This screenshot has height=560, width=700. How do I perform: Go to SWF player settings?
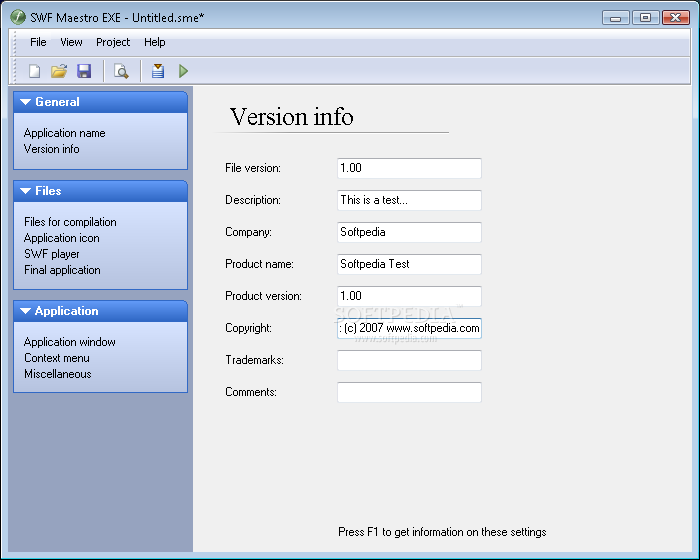tap(51, 254)
